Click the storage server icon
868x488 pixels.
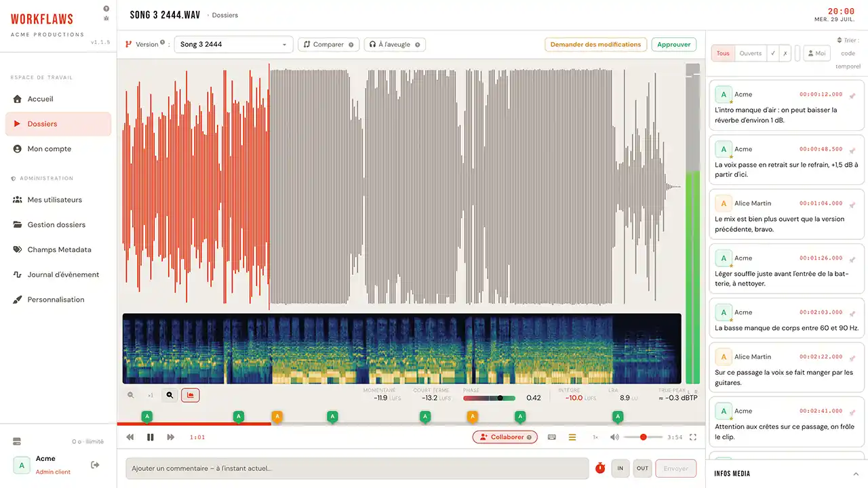click(x=17, y=442)
